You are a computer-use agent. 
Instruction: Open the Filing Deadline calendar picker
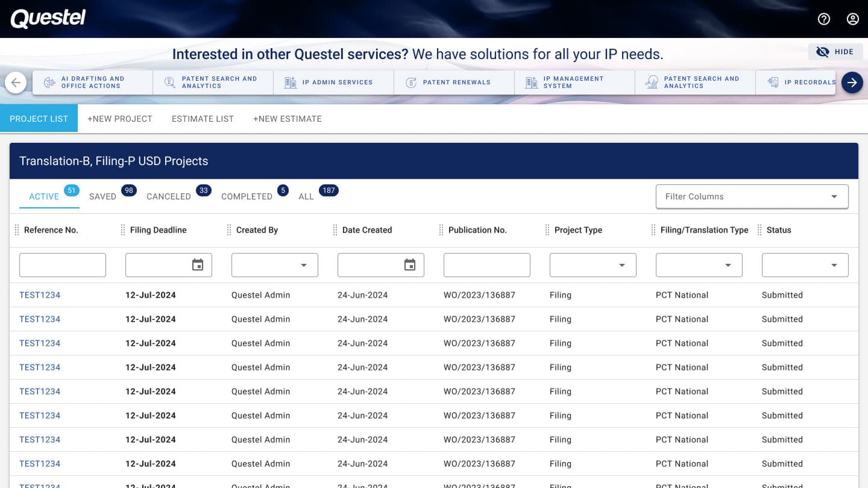pos(198,265)
